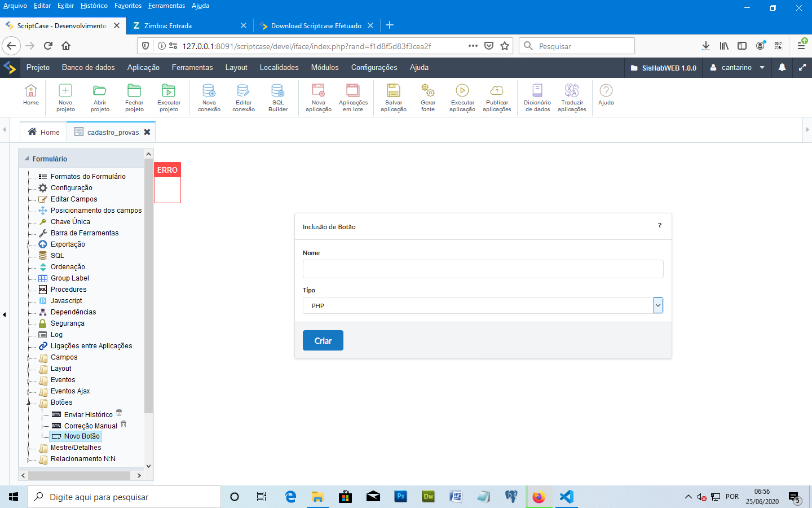Click the Nova aplicação toolbar icon
This screenshot has height=508, width=812.
tap(318, 97)
